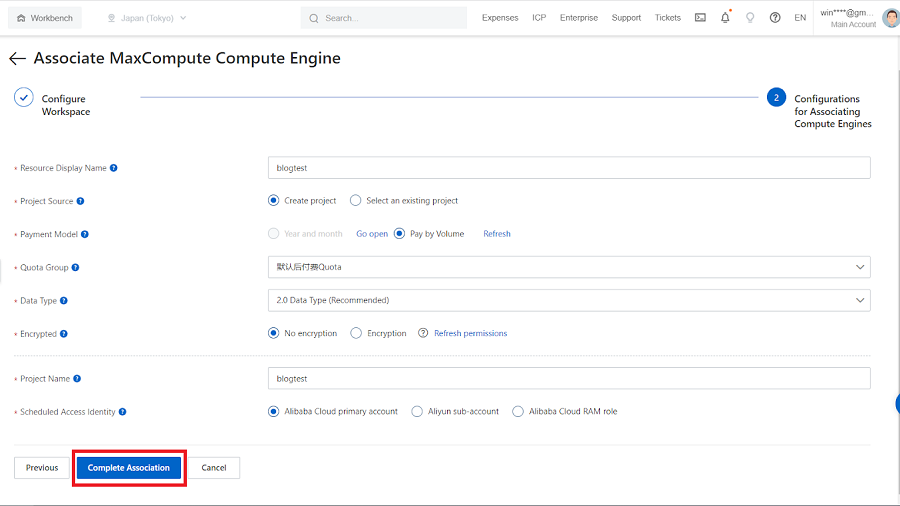Open the Cloud Shell terminal icon
Screen dimensions: 900x506
click(x=700, y=18)
